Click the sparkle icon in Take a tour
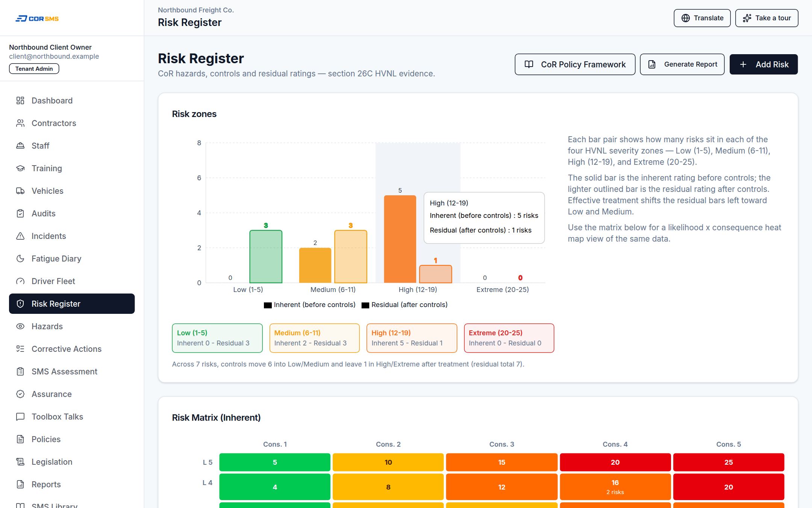 [x=747, y=18]
